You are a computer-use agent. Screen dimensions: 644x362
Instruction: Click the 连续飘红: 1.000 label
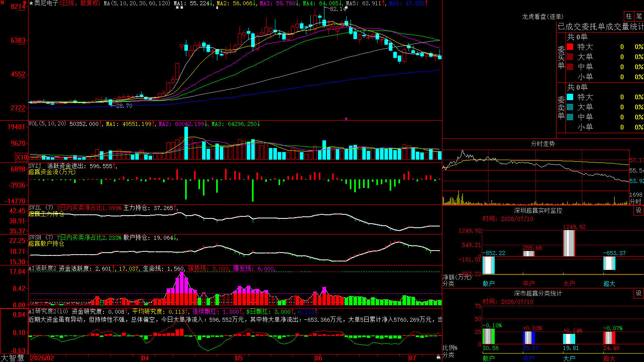[217, 312]
